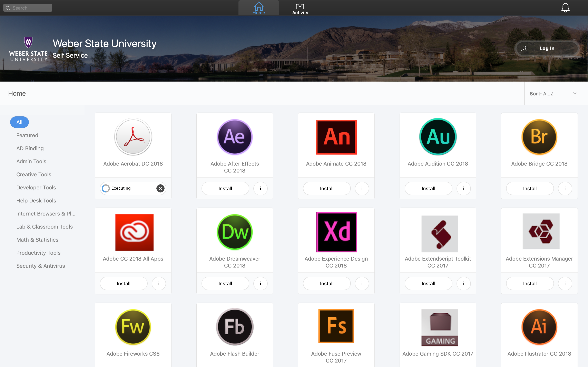Select the Security & Antivirus category
The height and width of the screenshot is (367, 588).
click(x=41, y=266)
